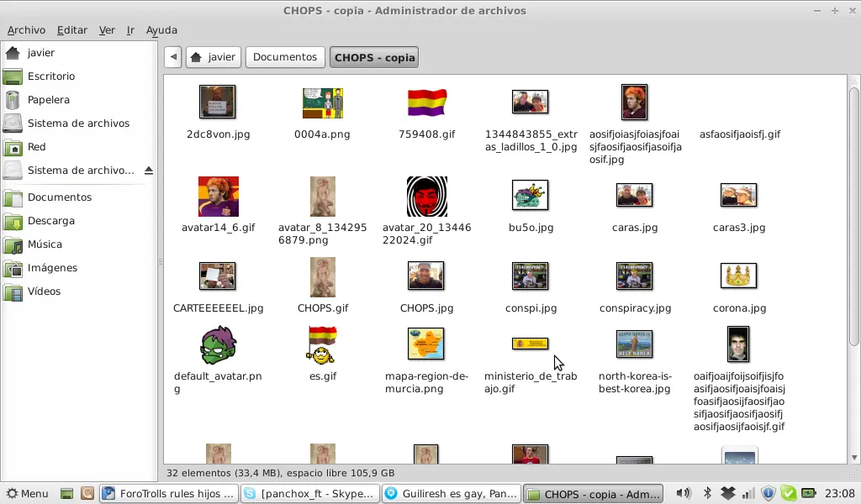Click the vertical scrollbar of file view
861x504 pixels.
click(x=854, y=217)
